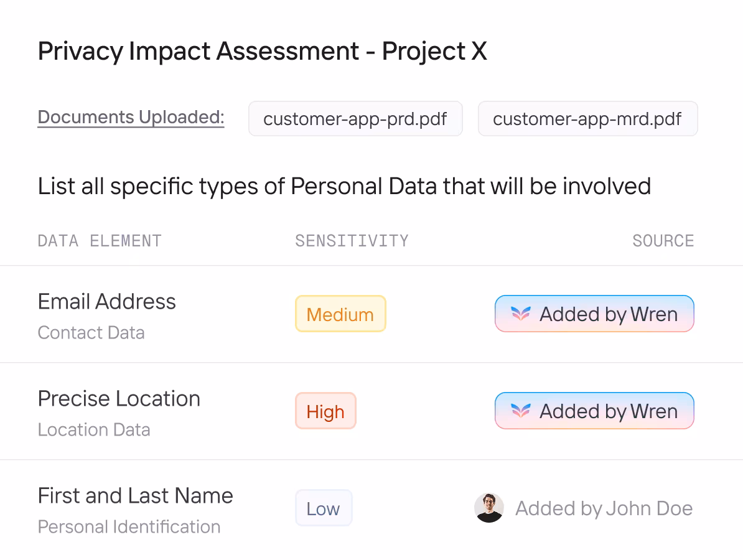Click the Wren logo icon in Email Address row
The height and width of the screenshot is (560, 743).
coord(520,314)
